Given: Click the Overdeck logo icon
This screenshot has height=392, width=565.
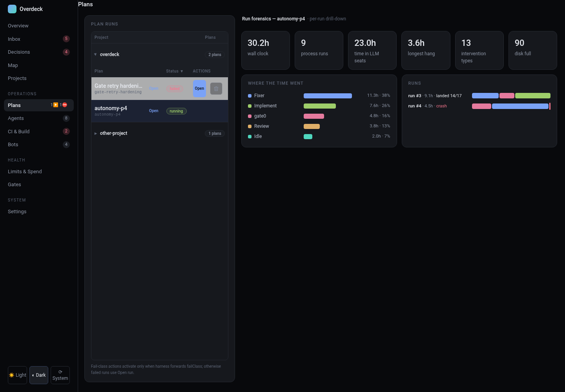Looking at the screenshot, I should (x=12, y=9).
